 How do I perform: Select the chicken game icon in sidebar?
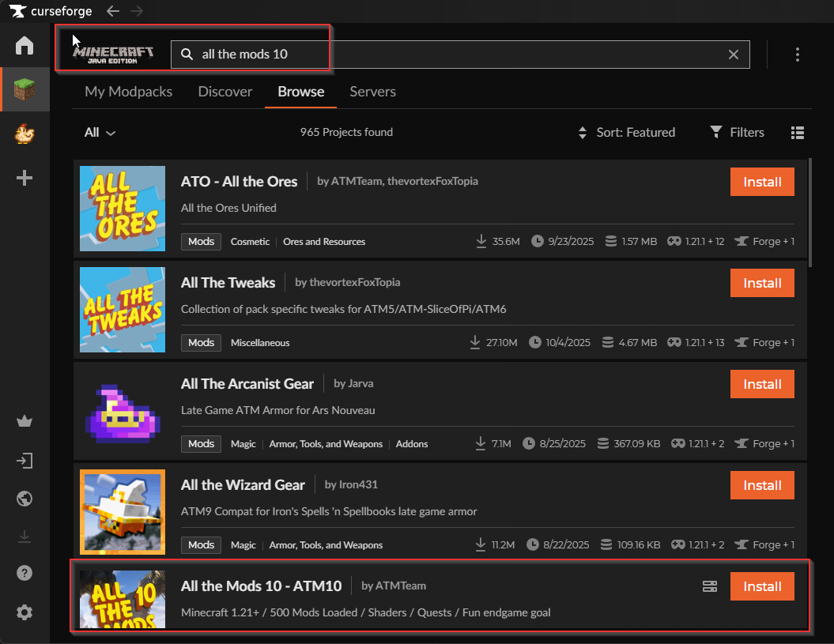pyautogui.click(x=25, y=134)
